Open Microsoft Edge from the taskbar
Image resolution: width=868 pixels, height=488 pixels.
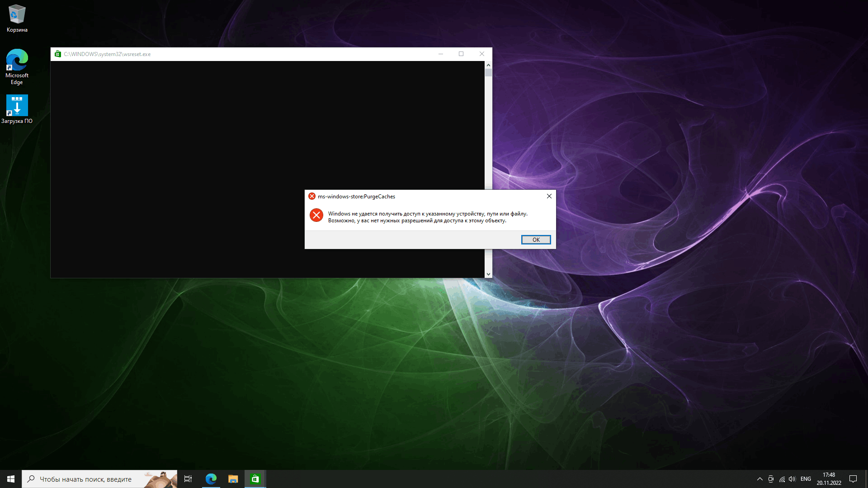(x=211, y=479)
